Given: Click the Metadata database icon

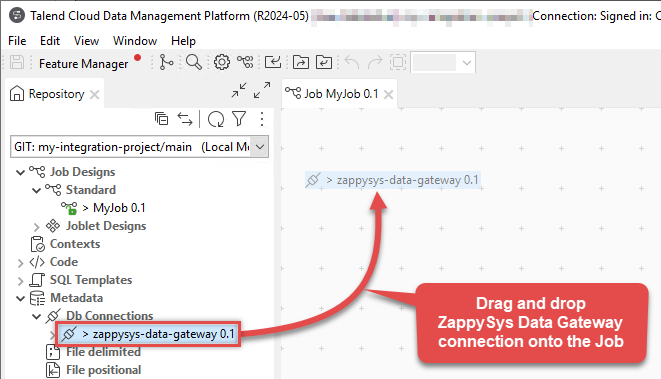Looking at the screenshot, I should click(37, 298).
